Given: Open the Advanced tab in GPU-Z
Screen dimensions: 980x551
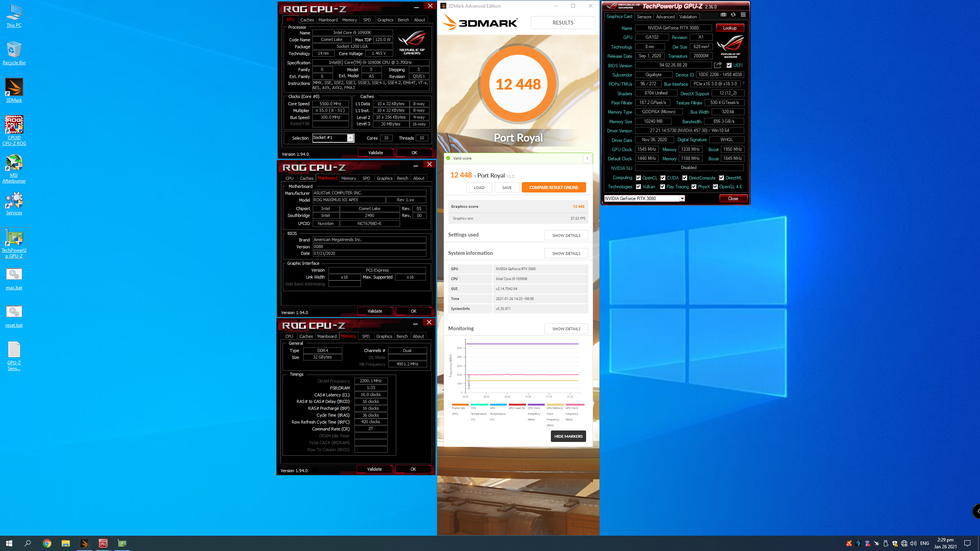Looking at the screenshot, I should pyautogui.click(x=665, y=17).
